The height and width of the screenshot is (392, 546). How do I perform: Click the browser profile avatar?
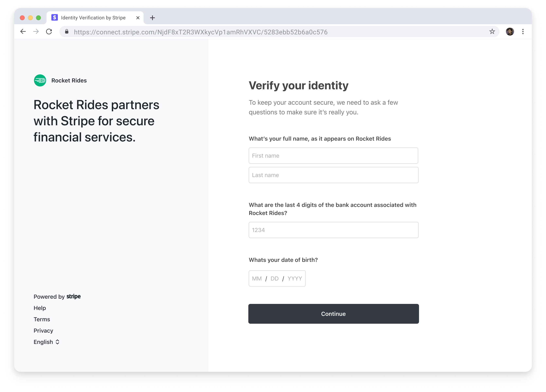(x=510, y=32)
